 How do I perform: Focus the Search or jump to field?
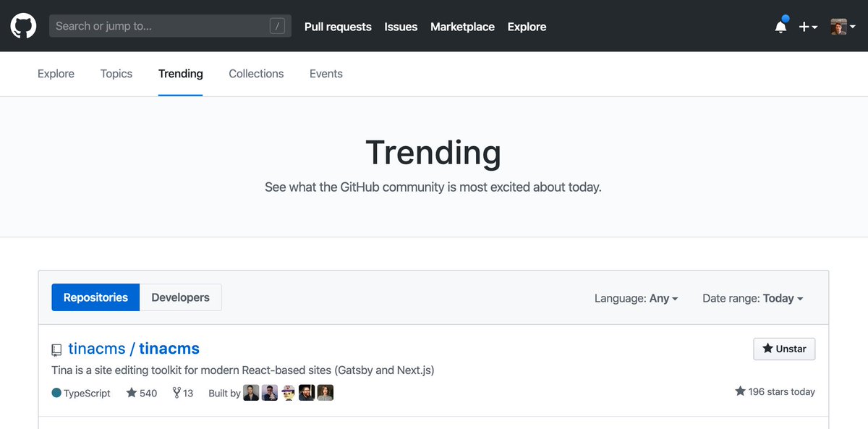(170, 26)
